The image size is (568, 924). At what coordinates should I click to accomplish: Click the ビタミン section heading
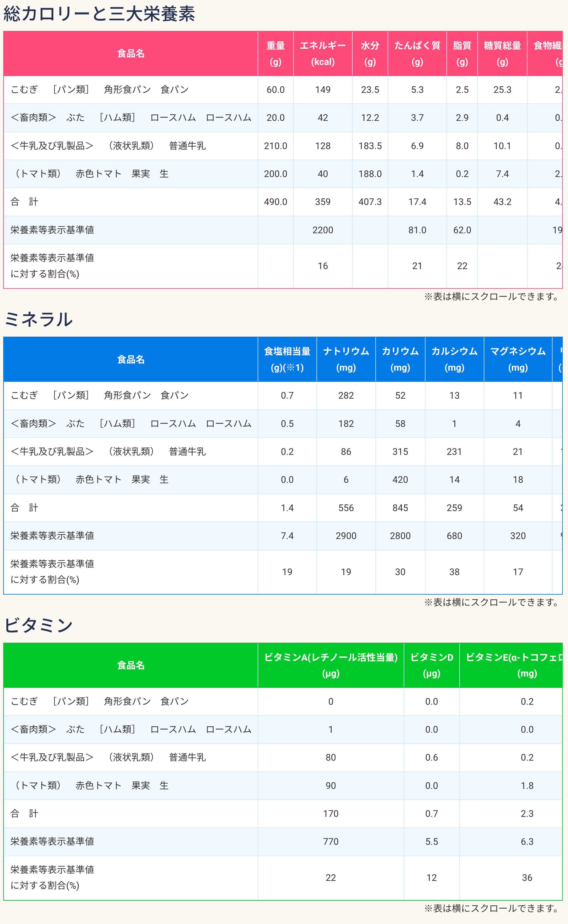click(38, 625)
